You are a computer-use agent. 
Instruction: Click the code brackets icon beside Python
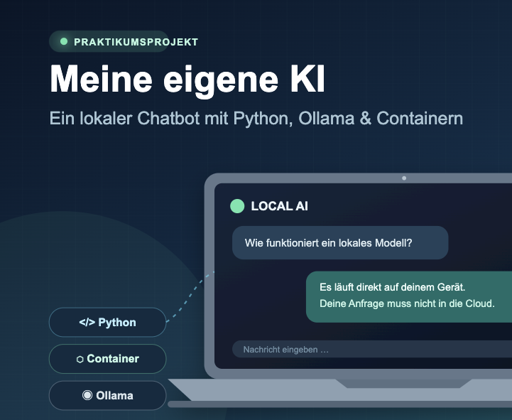pos(87,322)
